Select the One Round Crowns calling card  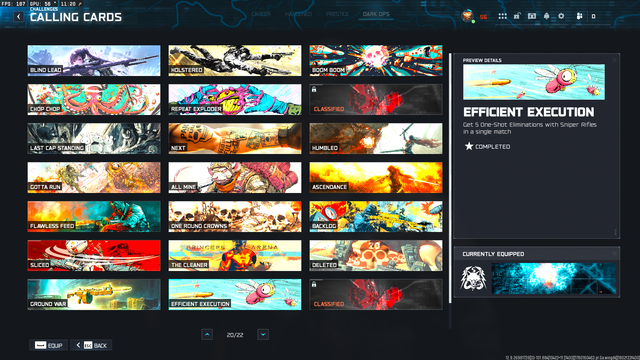click(235, 216)
